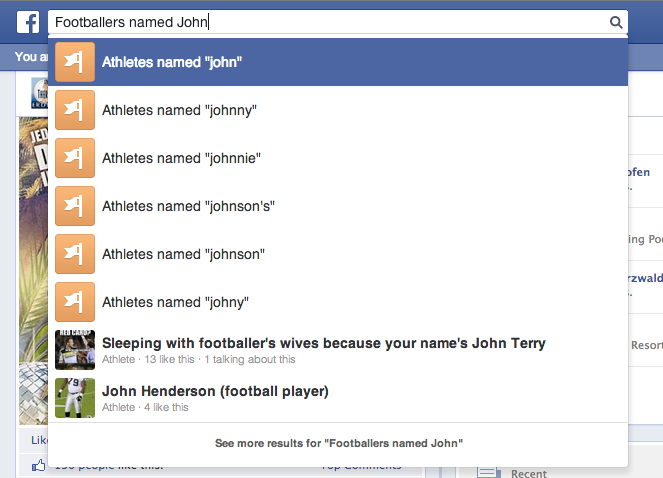Image resolution: width=663 pixels, height=478 pixels.
Task: Choose suggestion Athletes named "johnnie"
Action: [338, 158]
